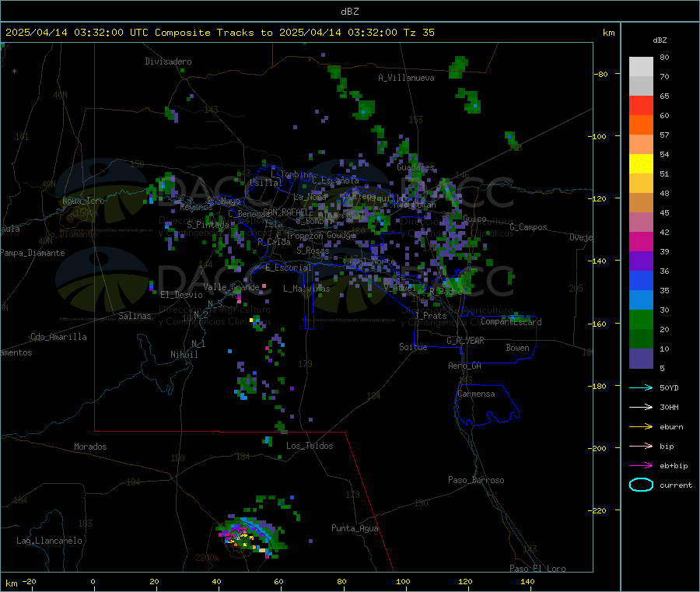Click the 'current' legend text label
Viewport: 700px width, 592px height.
[676, 485]
